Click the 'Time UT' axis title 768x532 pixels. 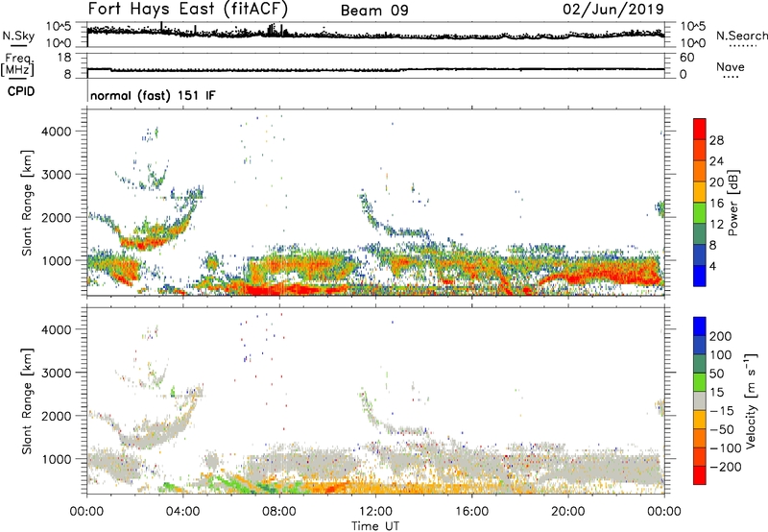coord(375,526)
